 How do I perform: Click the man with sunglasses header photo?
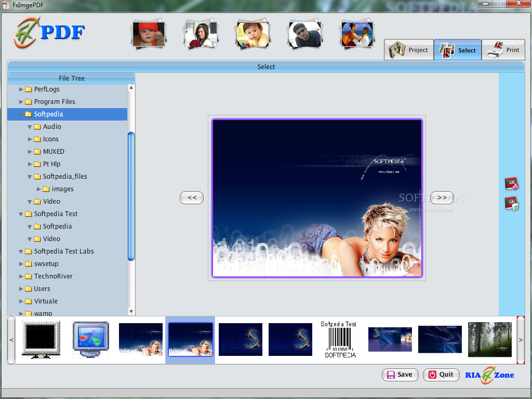304,34
